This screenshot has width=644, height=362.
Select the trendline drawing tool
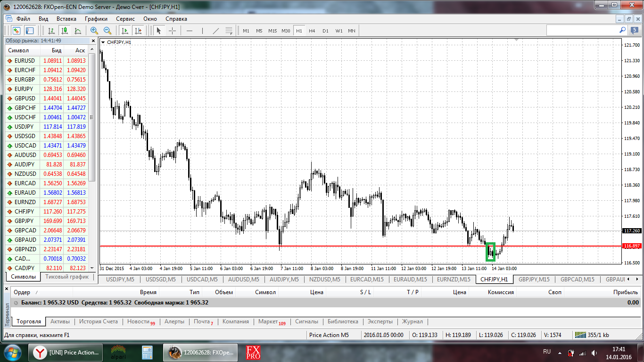216,31
